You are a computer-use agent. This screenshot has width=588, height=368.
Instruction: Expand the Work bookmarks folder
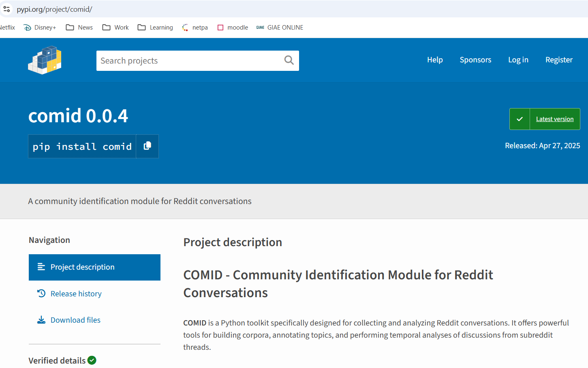click(x=115, y=28)
